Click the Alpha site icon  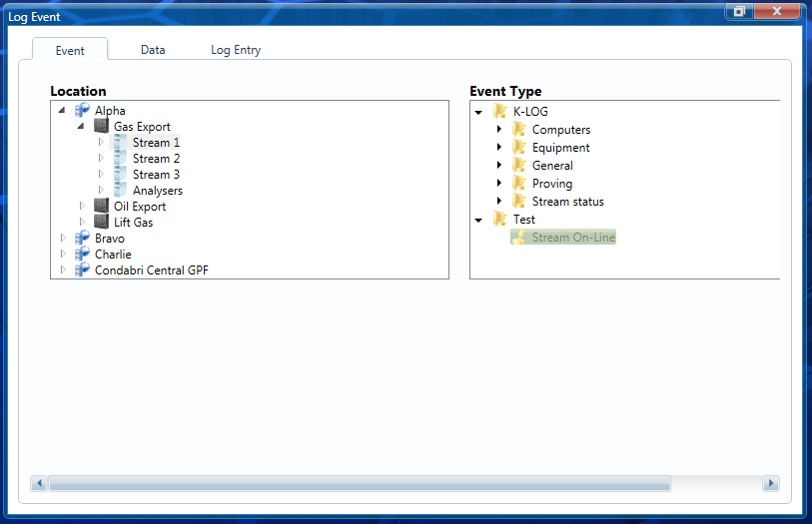tap(82, 110)
